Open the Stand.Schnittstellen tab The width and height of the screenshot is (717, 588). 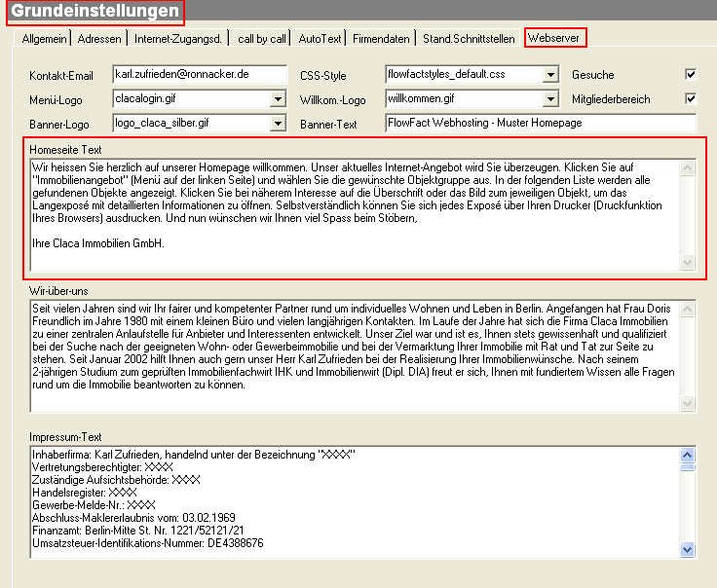pyautogui.click(x=469, y=38)
